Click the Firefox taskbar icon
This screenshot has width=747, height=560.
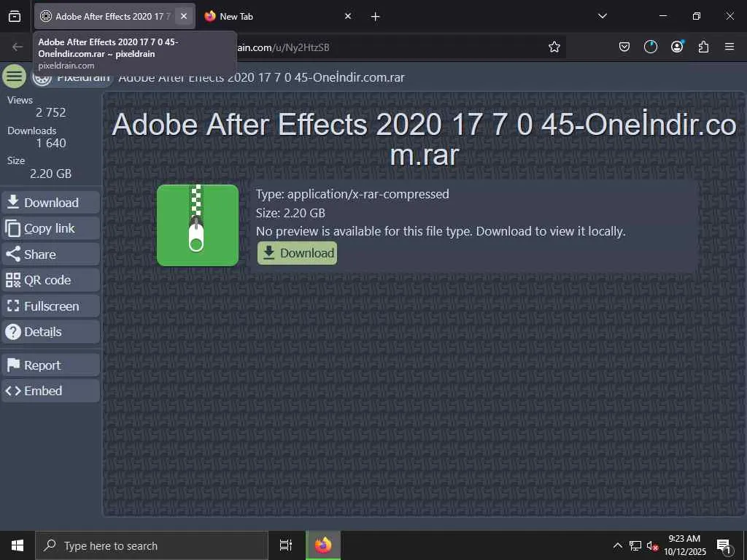pyautogui.click(x=323, y=545)
